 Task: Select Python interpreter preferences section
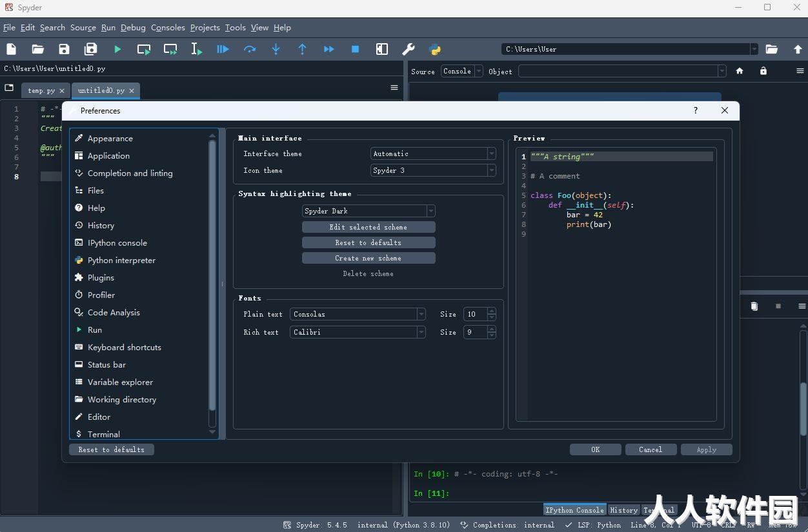[139, 260]
